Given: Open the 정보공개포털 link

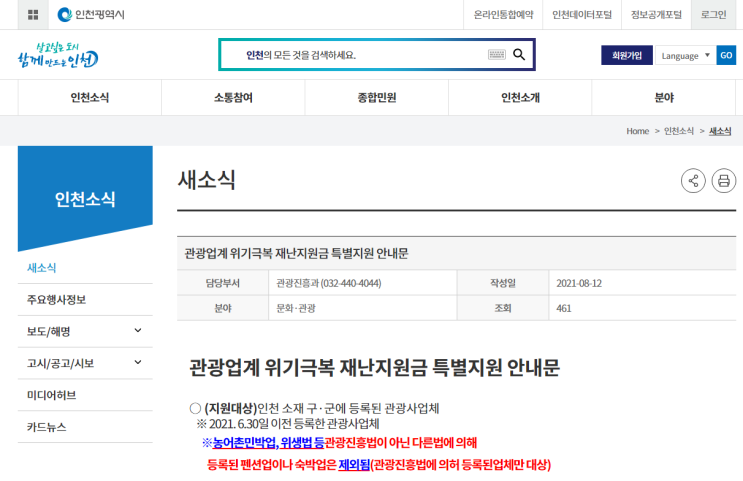Looking at the screenshot, I should click(x=656, y=15).
